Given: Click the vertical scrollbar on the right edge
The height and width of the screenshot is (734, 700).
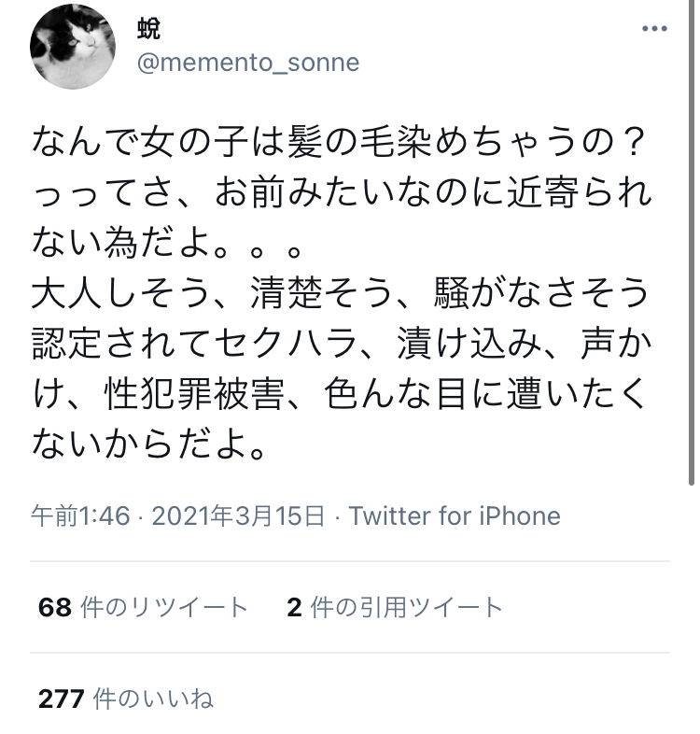Looking at the screenshot, I should pyautogui.click(x=692, y=243).
